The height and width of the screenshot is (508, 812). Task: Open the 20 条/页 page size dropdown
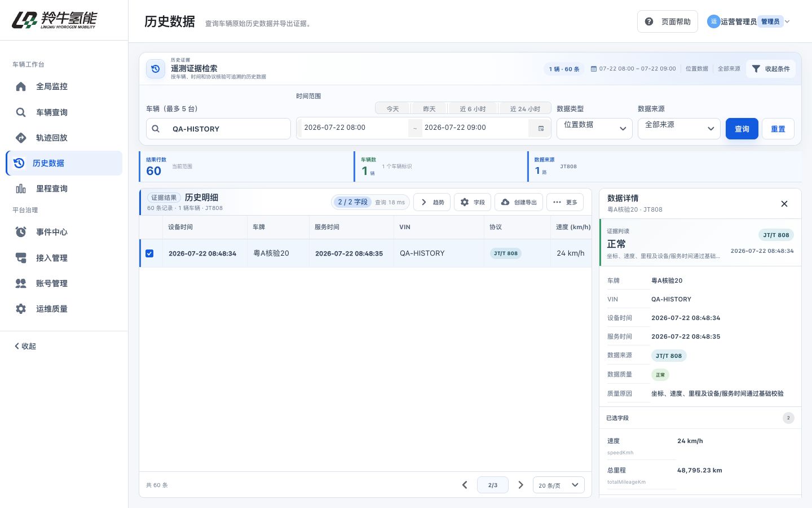(x=559, y=485)
